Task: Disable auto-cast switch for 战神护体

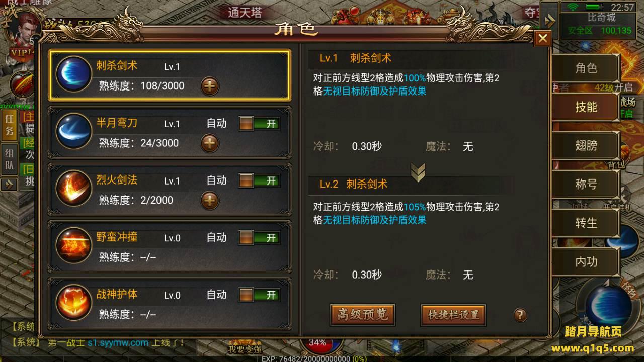Action: (259, 295)
